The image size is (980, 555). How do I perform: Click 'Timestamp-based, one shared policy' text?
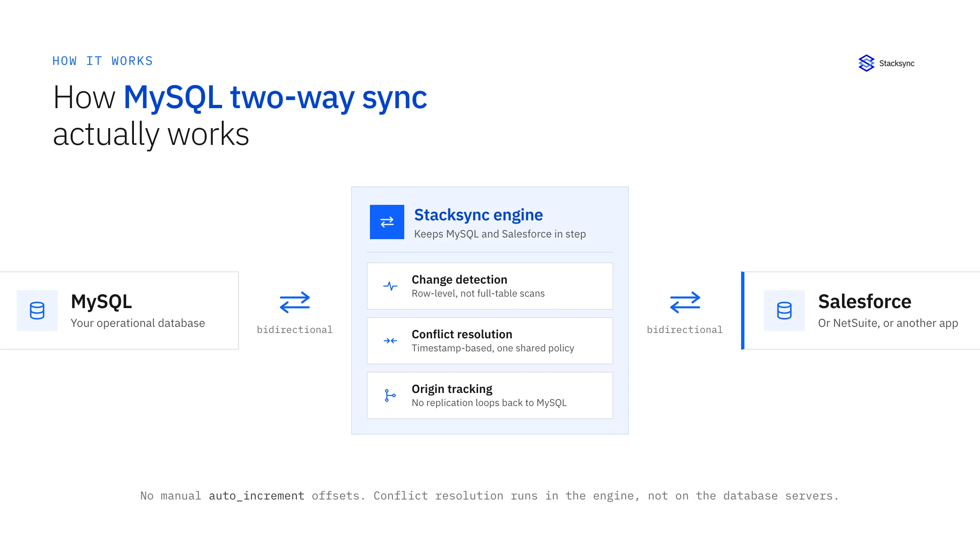coord(493,348)
